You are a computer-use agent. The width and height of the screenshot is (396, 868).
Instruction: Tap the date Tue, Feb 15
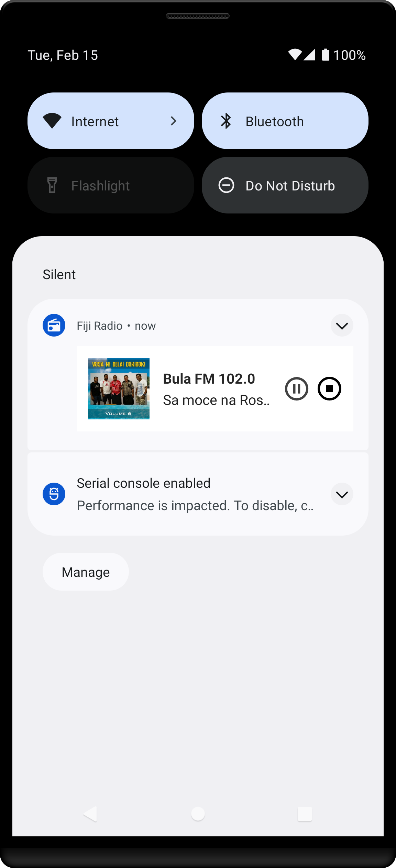coord(63,55)
